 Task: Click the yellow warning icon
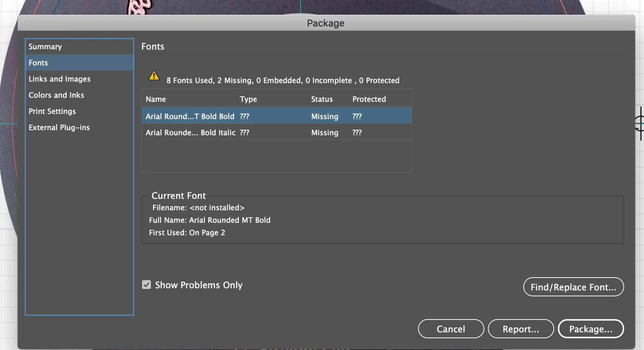tap(154, 76)
